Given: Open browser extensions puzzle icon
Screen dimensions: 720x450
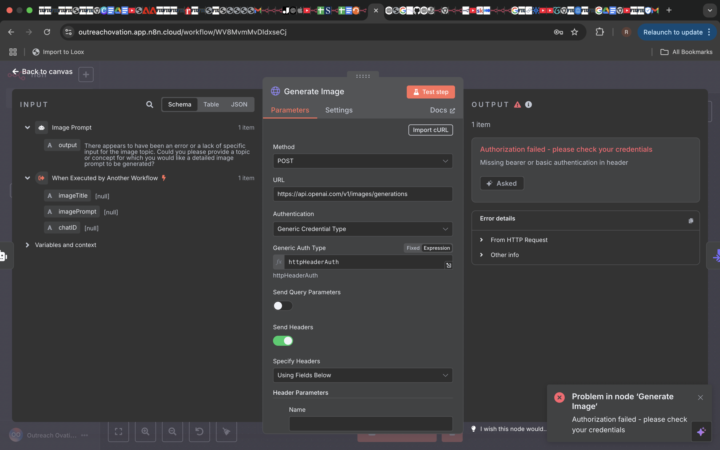Looking at the screenshot, I should click(x=600, y=32).
